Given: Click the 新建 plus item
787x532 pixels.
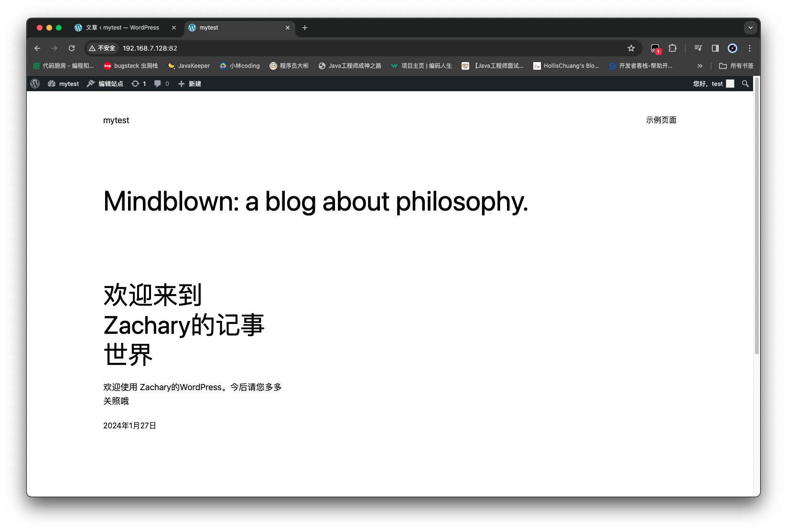Looking at the screenshot, I should click(190, 84).
